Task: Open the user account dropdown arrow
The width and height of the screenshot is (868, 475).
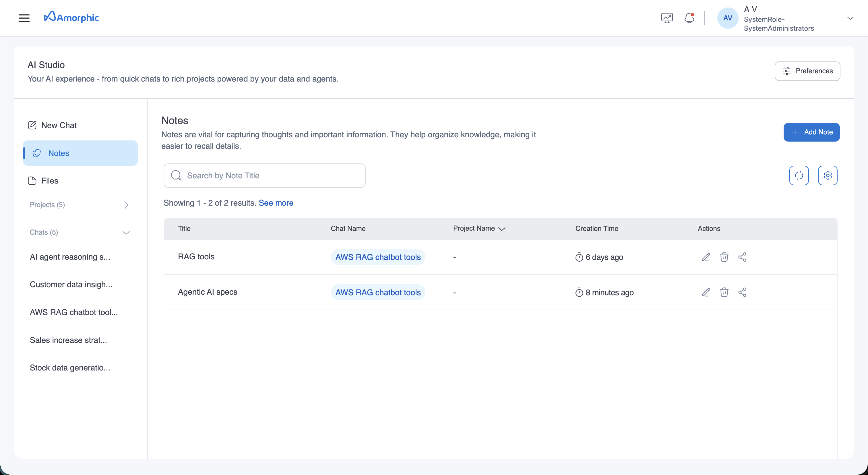Action: 850,18
